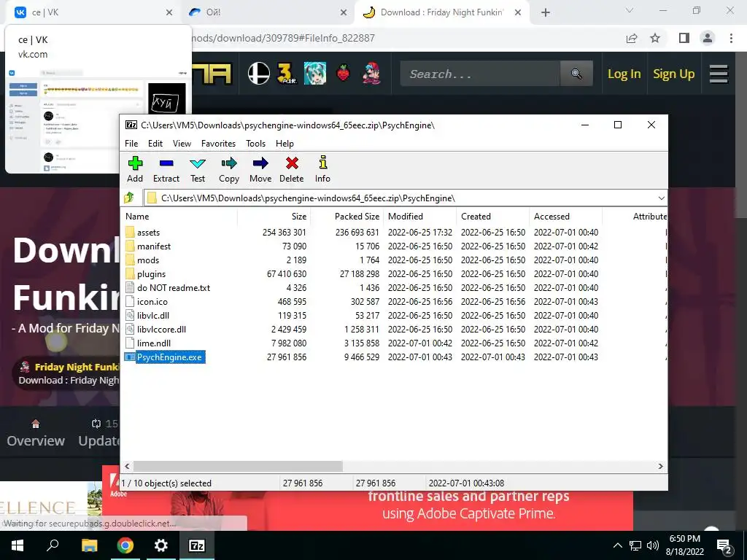Select the plugins folder icon
This screenshot has height=560, width=747.
click(130, 273)
